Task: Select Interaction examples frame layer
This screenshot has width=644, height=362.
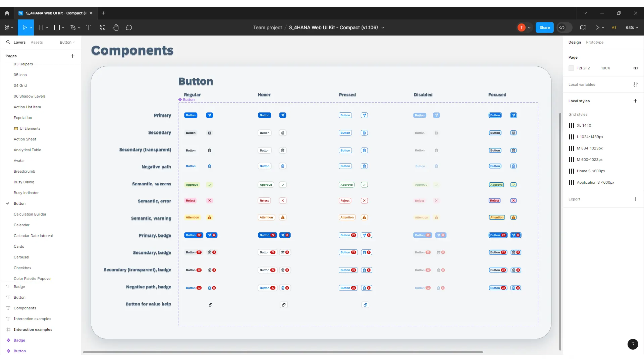Action: click(33, 329)
